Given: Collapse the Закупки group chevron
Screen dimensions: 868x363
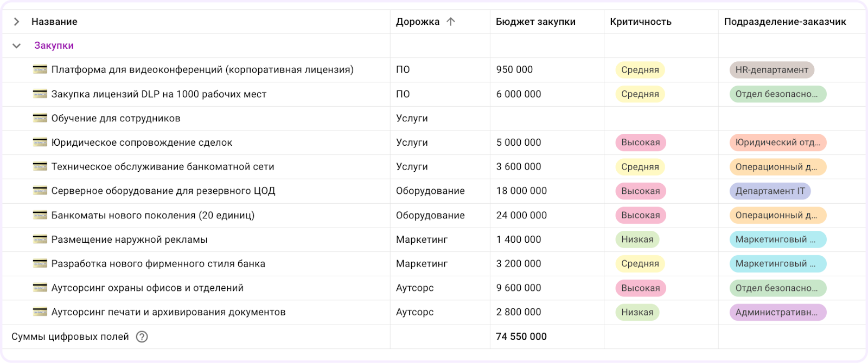Looking at the screenshot, I should point(17,46).
